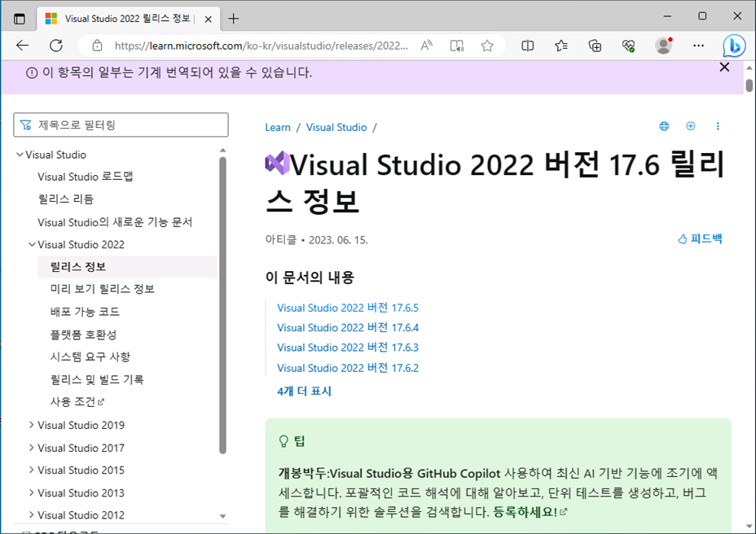Open 플랫폼 호환성 page
The image size is (756, 534).
tap(83, 334)
